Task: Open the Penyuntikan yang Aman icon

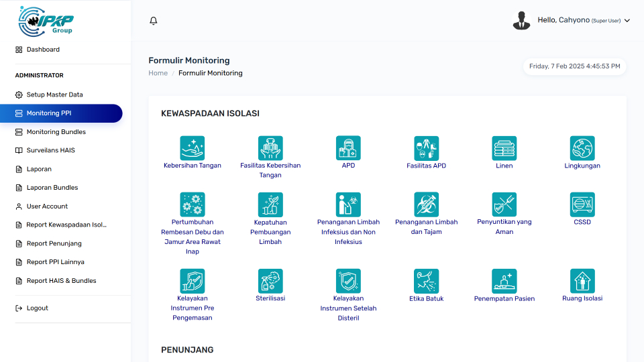Action: (x=504, y=204)
